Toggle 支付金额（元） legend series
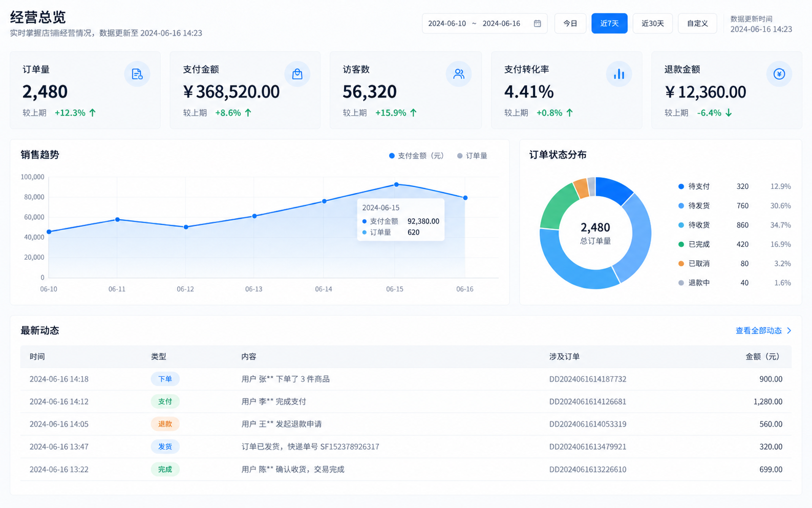The width and height of the screenshot is (812, 508). pyautogui.click(x=416, y=156)
